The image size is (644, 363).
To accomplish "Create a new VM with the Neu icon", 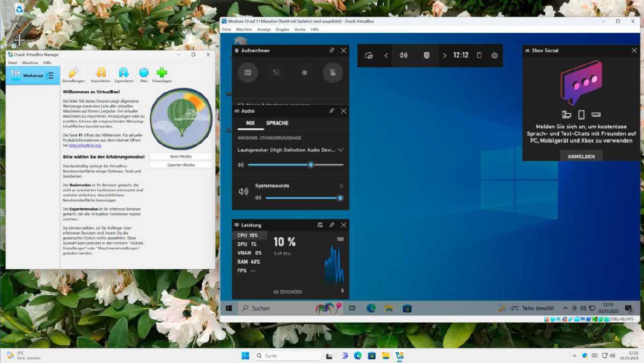I will point(144,75).
